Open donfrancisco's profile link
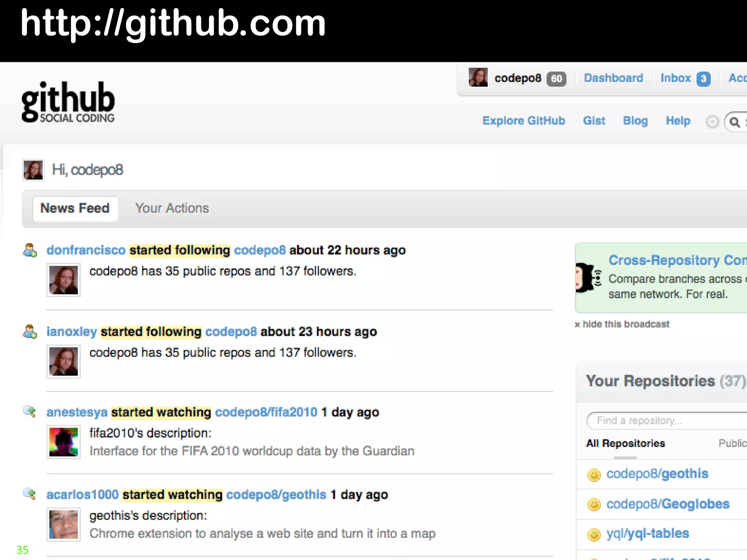This screenshot has width=747, height=560. point(86,250)
